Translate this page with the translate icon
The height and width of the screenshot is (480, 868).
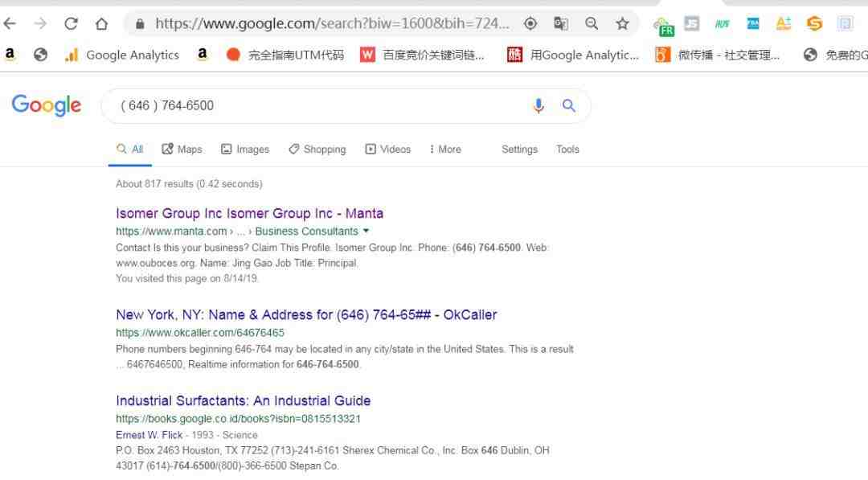[561, 23]
